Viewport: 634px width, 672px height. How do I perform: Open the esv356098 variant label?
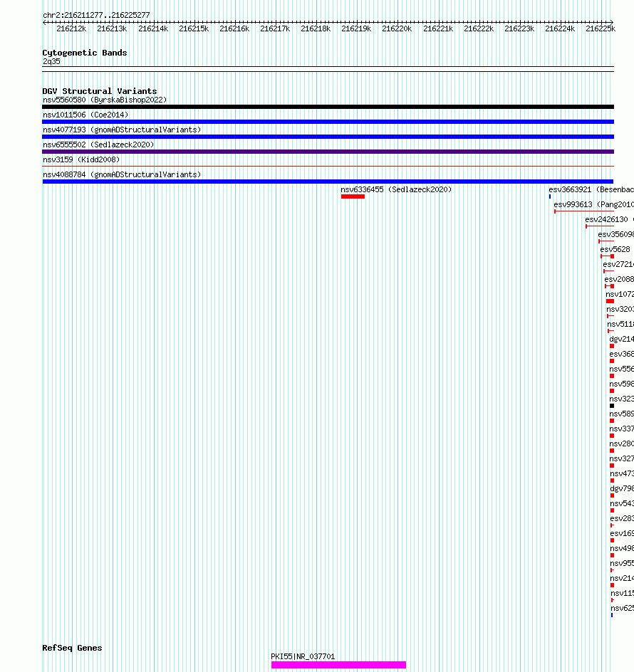[615, 234]
